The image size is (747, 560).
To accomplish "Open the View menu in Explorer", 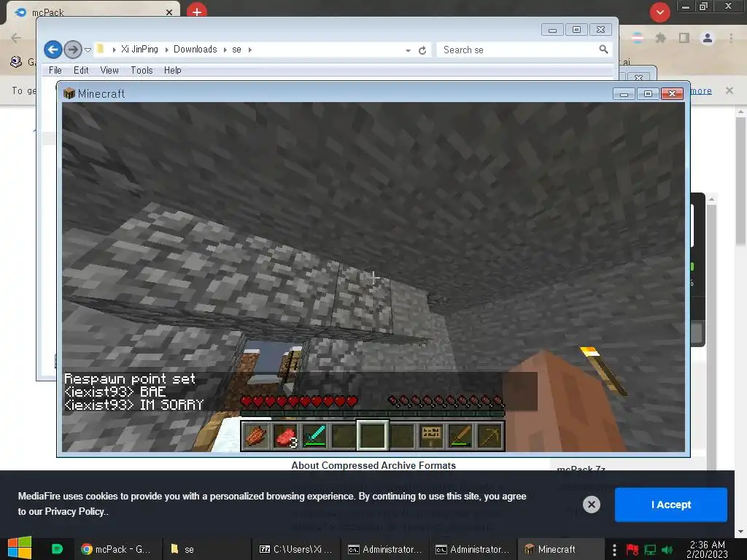I will pyautogui.click(x=109, y=71).
